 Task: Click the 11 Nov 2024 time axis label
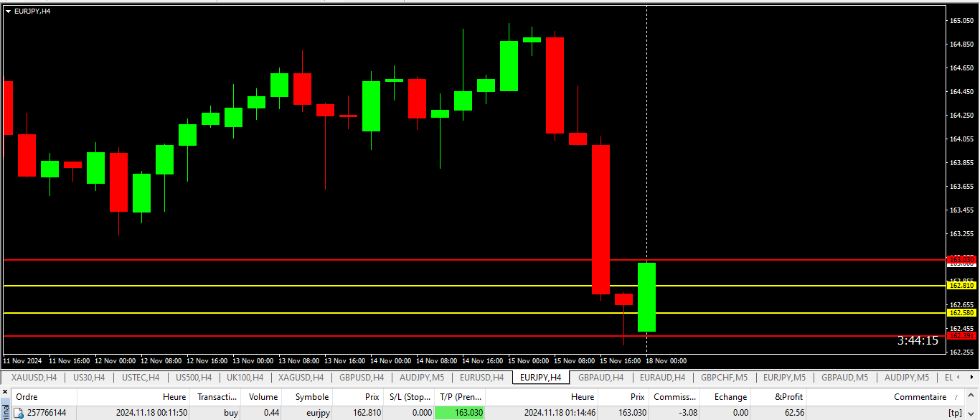[22, 360]
